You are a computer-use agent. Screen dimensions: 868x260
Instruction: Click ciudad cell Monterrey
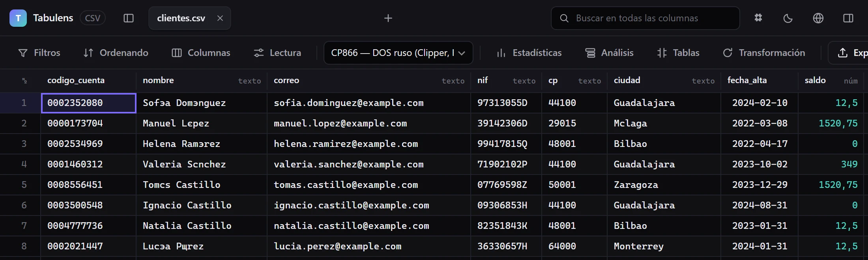coord(664,247)
